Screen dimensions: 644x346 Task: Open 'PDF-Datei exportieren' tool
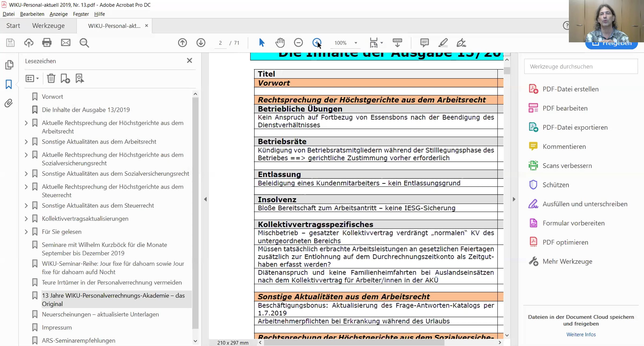tap(568, 127)
